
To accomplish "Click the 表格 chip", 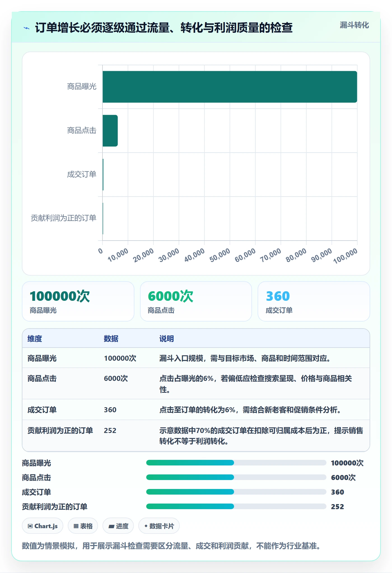I will 83,526.
